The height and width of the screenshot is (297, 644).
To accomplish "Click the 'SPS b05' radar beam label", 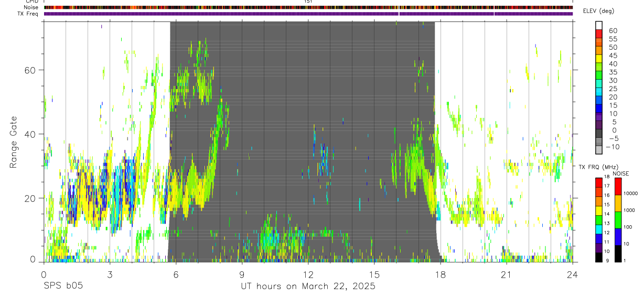I will (x=63, y=287).
